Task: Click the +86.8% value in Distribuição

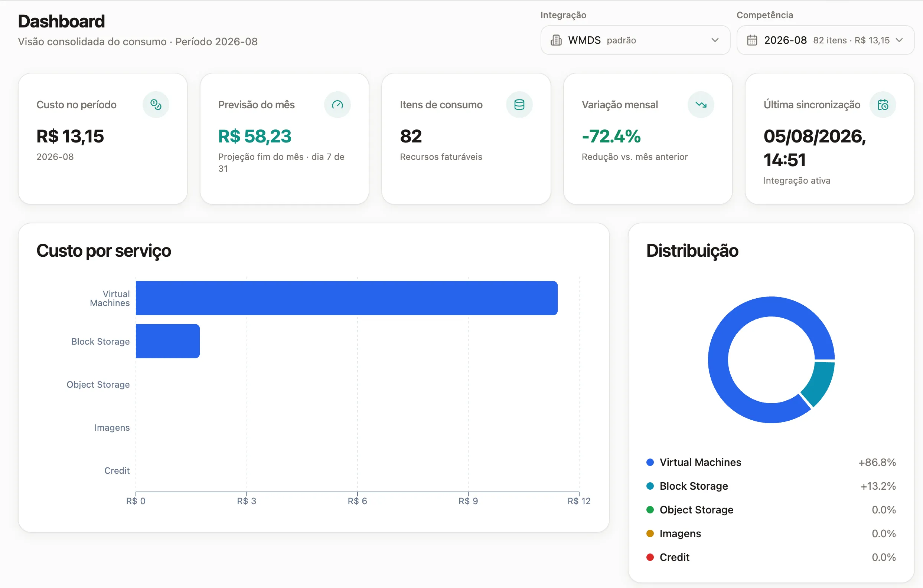Action: tap(877, 462)
